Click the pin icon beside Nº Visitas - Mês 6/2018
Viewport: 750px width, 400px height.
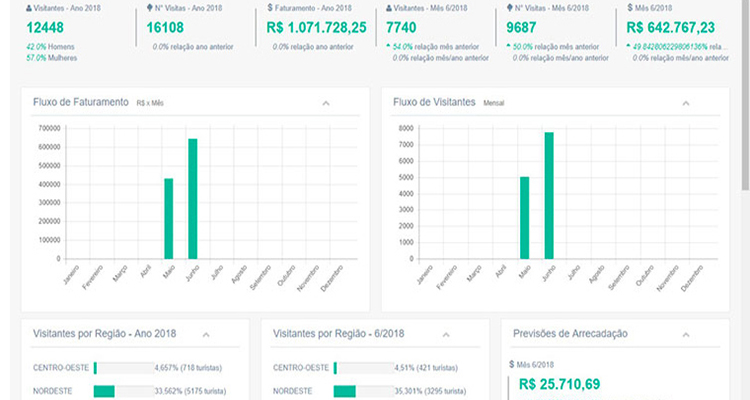coord(509,8)
